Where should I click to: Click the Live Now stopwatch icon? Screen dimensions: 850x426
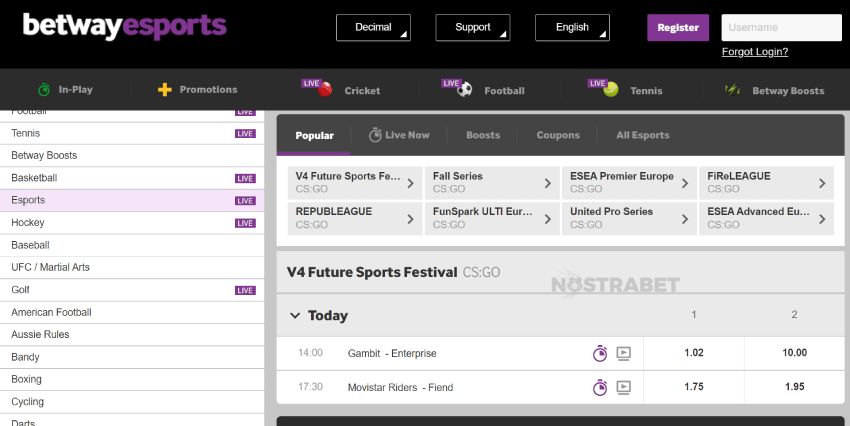click(x=375, y=135)
